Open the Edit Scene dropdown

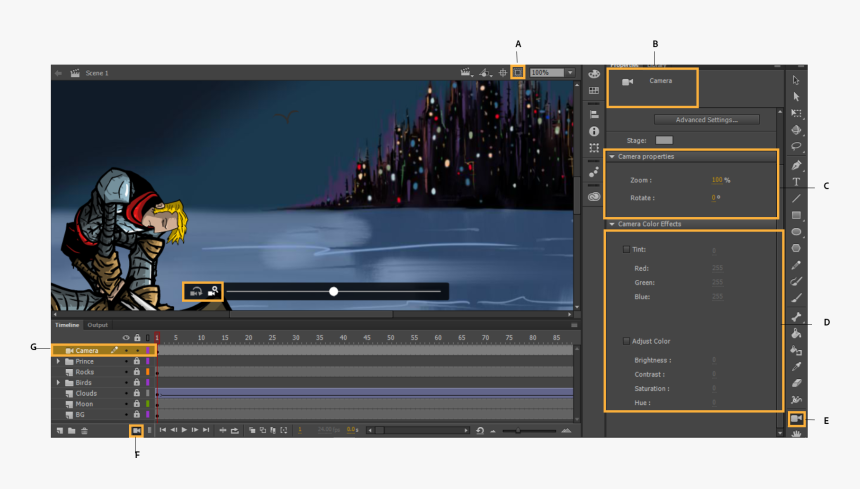466,72
